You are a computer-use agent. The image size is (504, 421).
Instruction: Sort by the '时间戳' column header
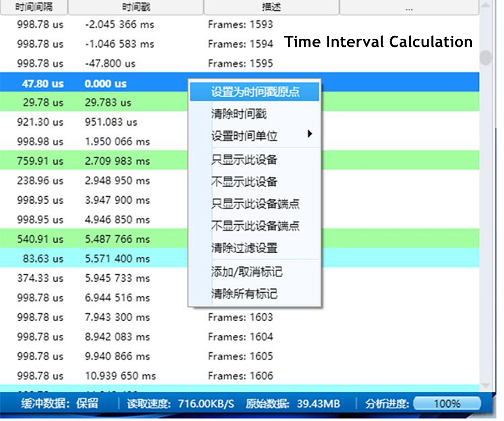[x=136, y=7]
